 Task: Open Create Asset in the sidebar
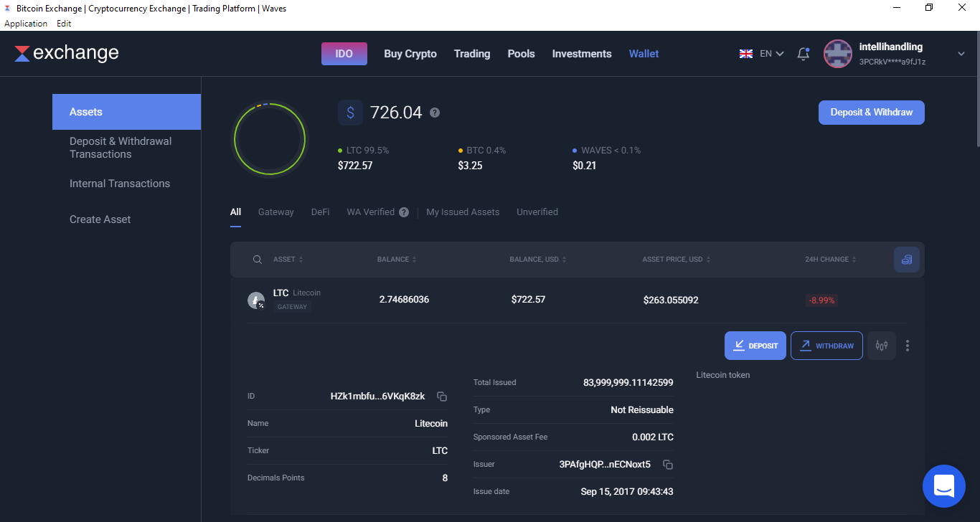[x=100, y=219]
